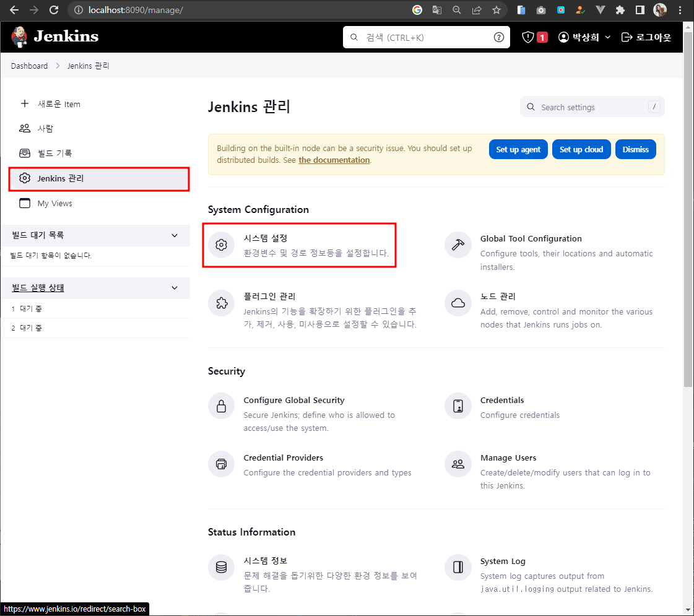This screenshot has width=694, height=616.
Task: Click Set up agent button
Action: tap(518, 149)
